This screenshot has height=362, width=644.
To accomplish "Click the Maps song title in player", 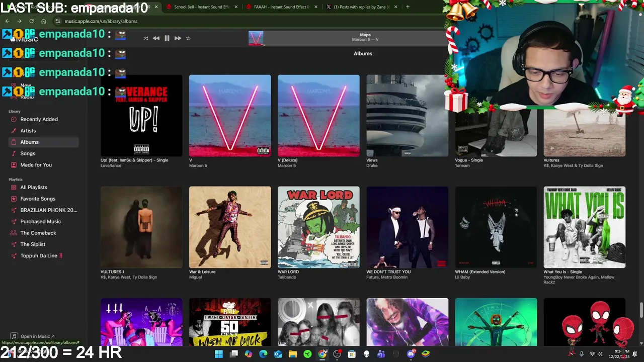I will click(365, 35).
